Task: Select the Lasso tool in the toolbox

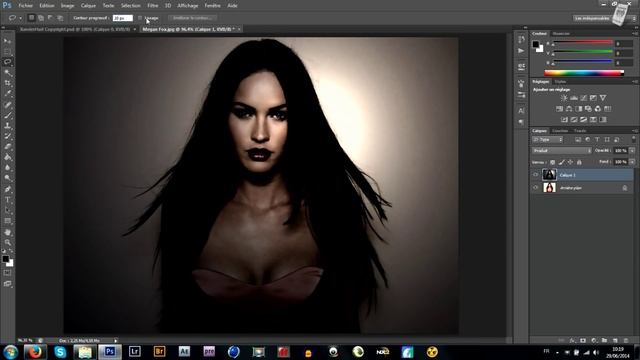Action: point(8,62)
